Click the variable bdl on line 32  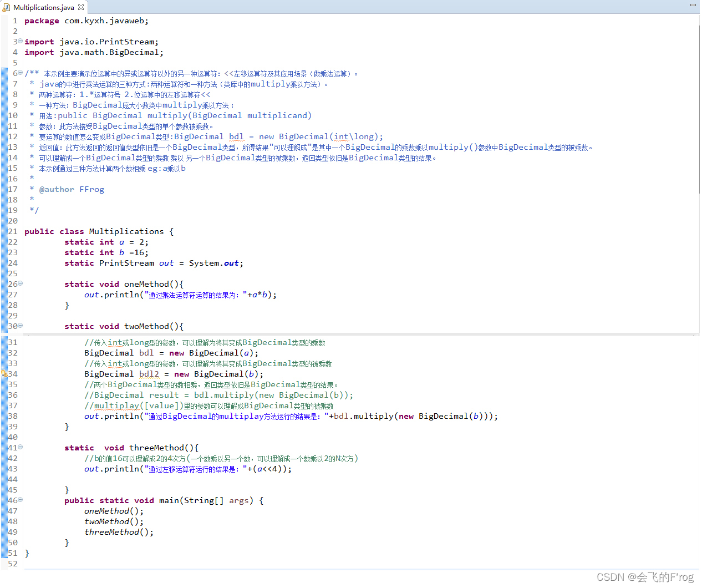[146, 353]
